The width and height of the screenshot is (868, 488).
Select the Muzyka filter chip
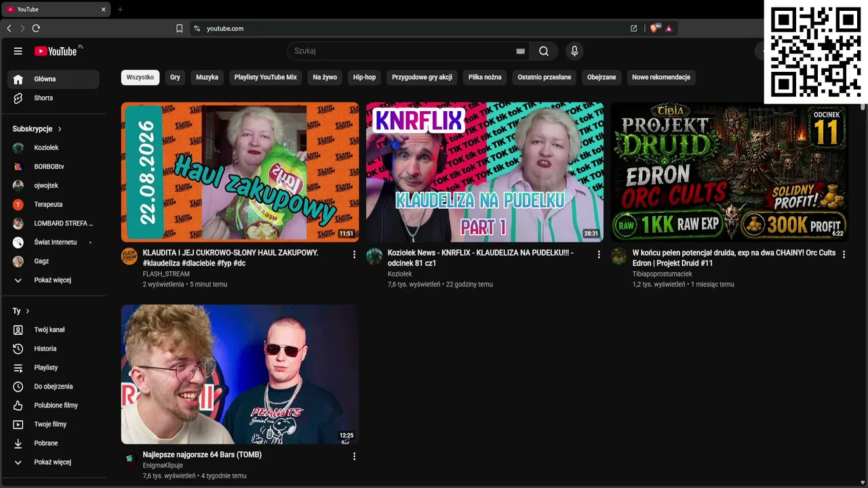coord(208,77)
